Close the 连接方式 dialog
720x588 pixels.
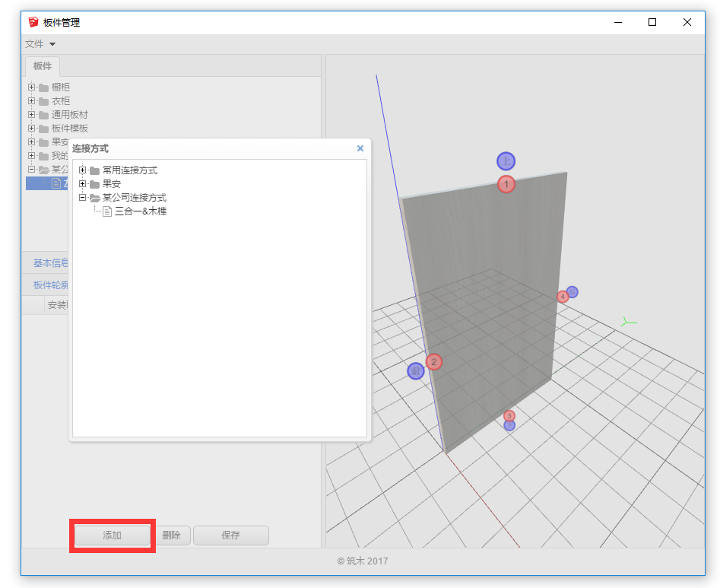[360, 149]
